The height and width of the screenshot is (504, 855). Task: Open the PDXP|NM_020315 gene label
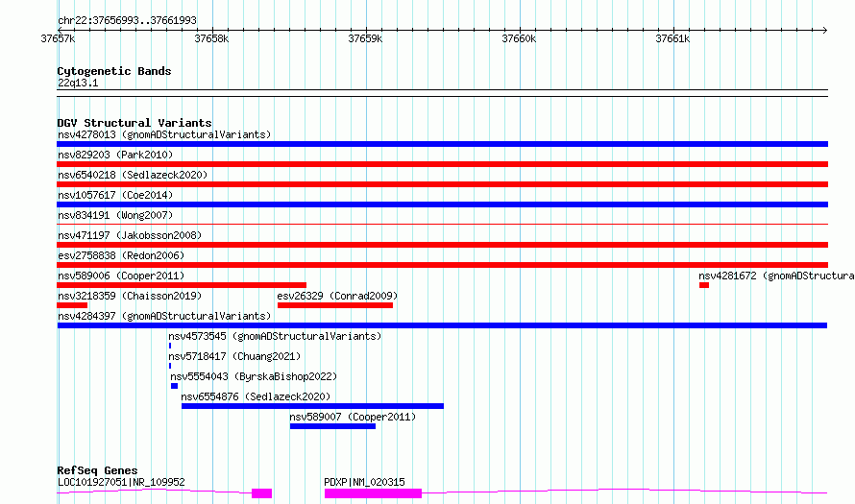click(364, 482)
